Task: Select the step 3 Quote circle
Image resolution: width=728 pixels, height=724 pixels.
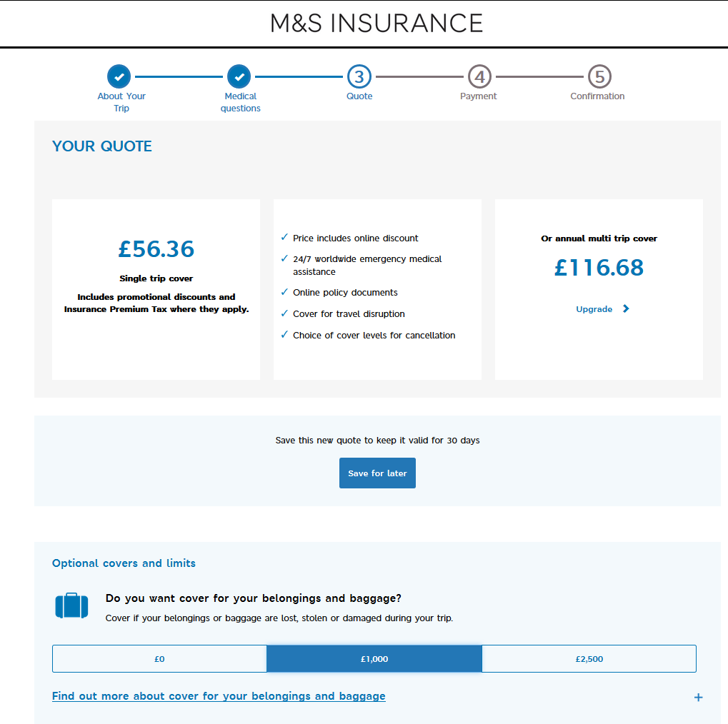Action: [359, 76]
